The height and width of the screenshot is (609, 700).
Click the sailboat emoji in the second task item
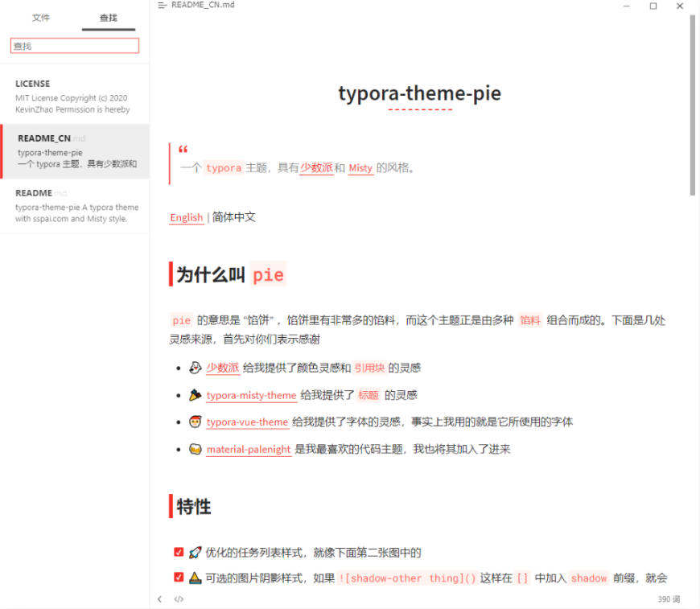click(195, 578)
